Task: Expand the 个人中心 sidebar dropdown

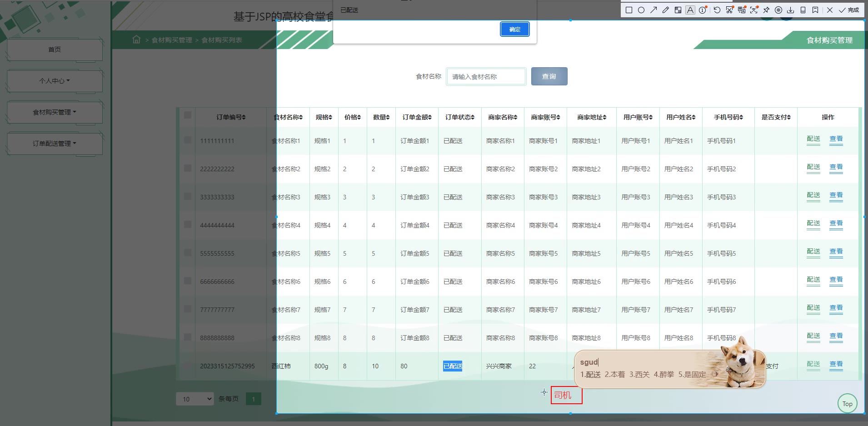Action: (55, 81)
